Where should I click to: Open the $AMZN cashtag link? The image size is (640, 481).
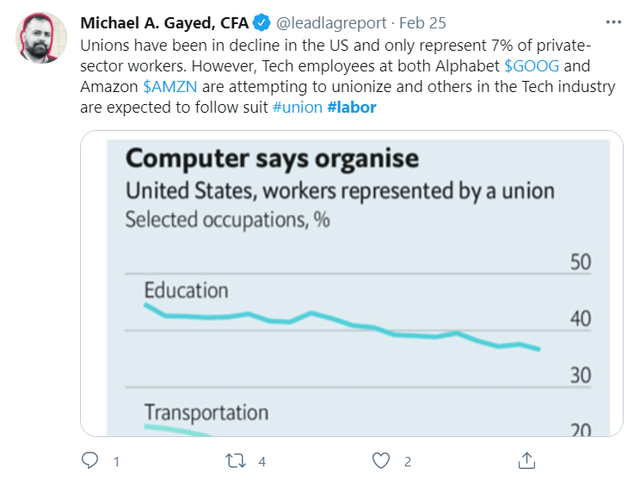point(170,87)
